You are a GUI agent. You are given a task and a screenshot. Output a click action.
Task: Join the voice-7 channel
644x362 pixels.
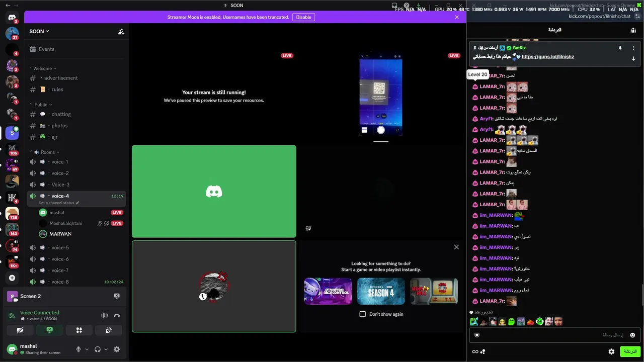[x=76, y=270]
